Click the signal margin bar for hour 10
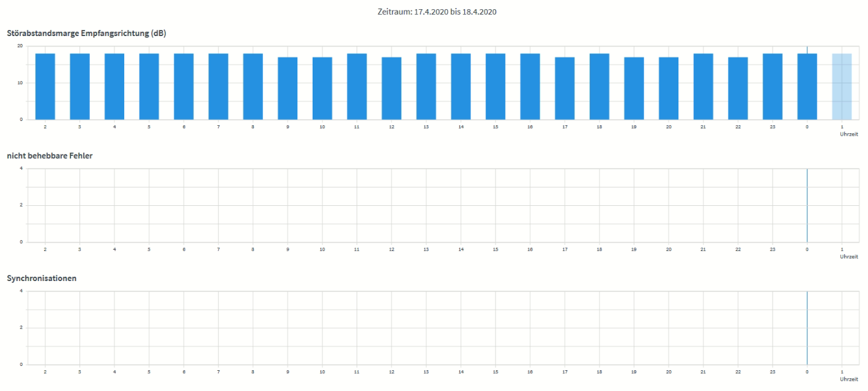Image resolution: width=868 pixels, height=391 pixels. tap(322, 88)
